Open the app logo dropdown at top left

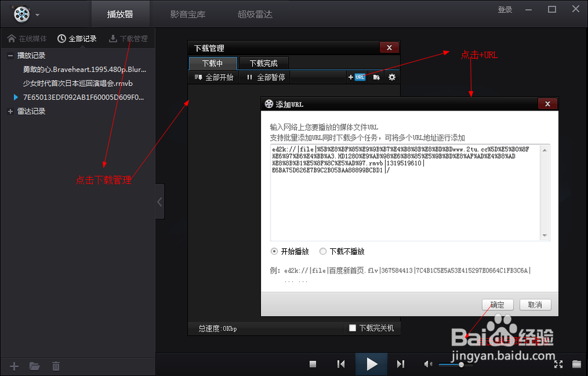(24, 14)
